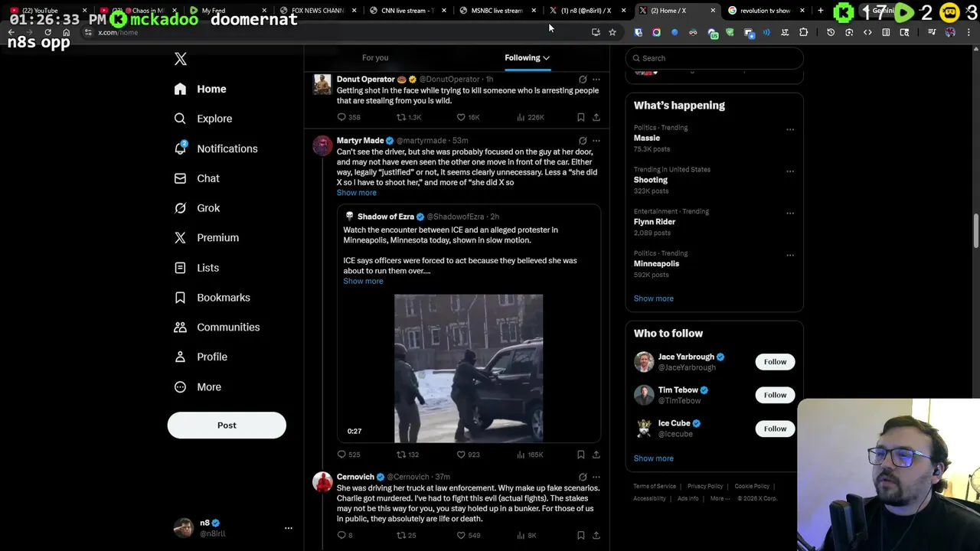Bookmark Martyr Made's post
This screenshot has width=980, height=551.
(x=580, y=455)
